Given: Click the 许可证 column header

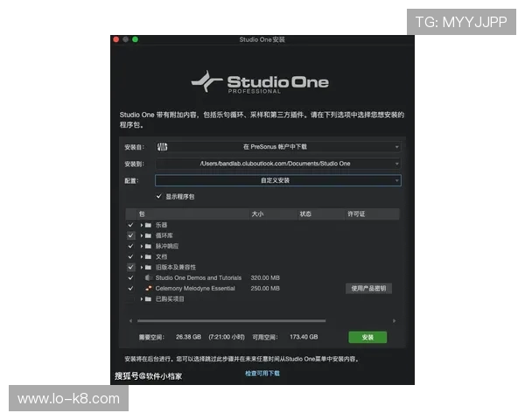Looking at the screenshot, I should click(373, 214).
